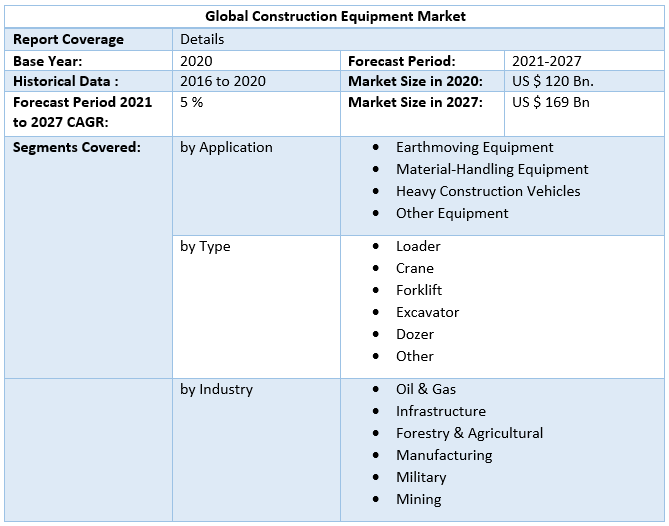Click the Material-Handling Equipment bullet item
The height and width of the screenshot is (526, 669).
pos(492,169)
